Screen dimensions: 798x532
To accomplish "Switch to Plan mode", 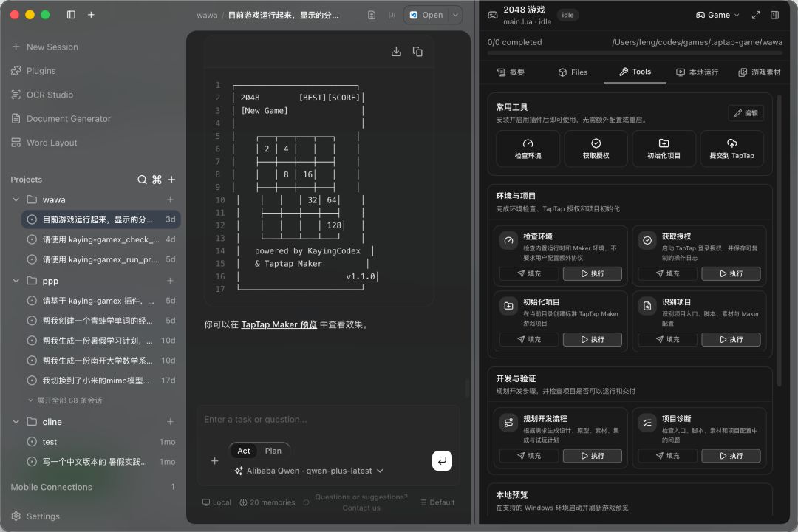I will tap(273, 451).
